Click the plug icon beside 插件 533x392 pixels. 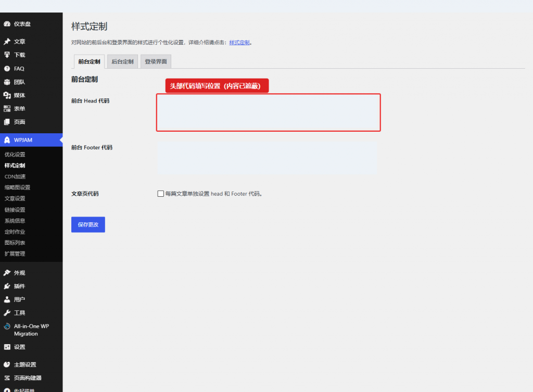7,286
